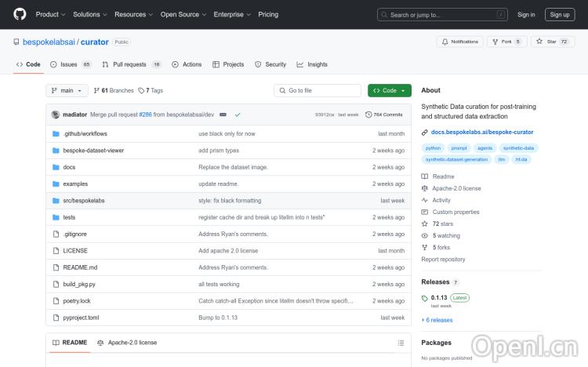Toggle Notifications for this repository

point(460,42)
